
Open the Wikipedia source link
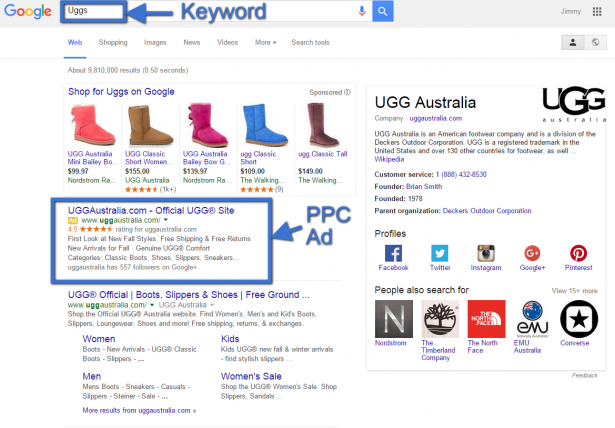tap(389, 159)
